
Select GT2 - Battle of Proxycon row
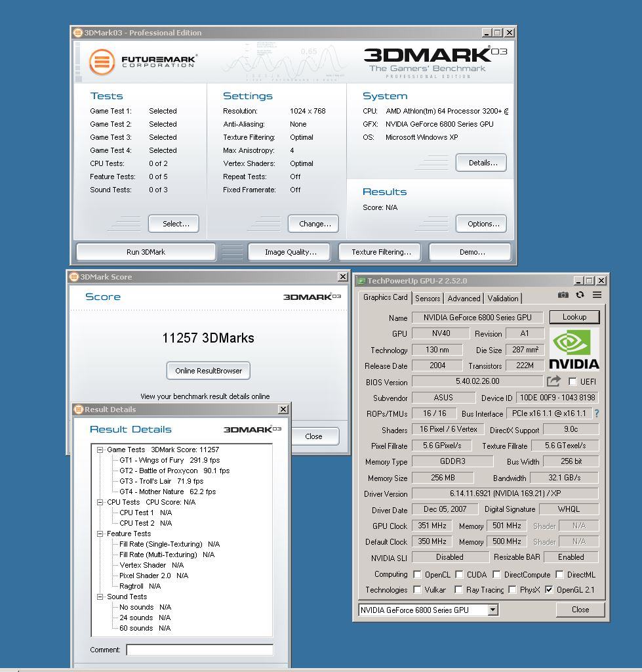coord(174,471)
